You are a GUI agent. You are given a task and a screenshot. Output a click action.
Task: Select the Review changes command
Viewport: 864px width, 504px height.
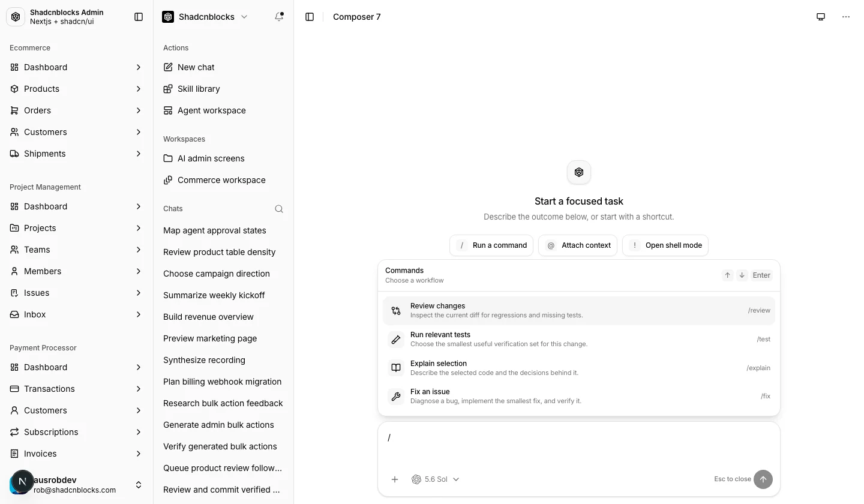[x=579, y=310]
